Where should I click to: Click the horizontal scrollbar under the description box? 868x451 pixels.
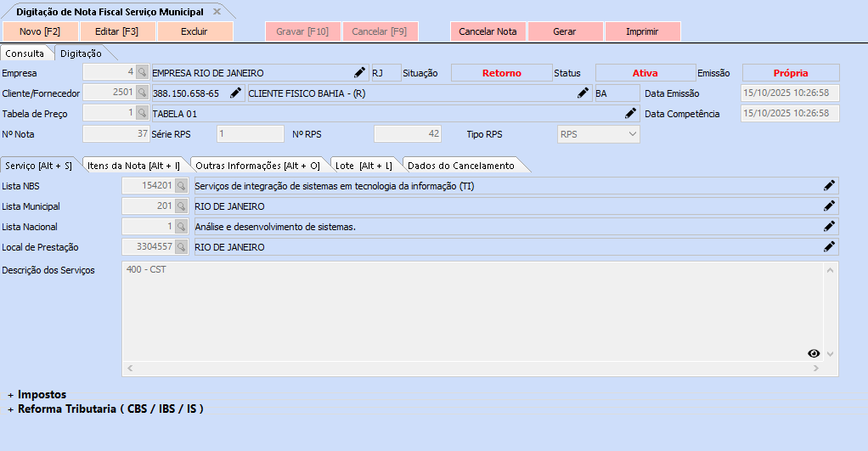coord(471,369)
